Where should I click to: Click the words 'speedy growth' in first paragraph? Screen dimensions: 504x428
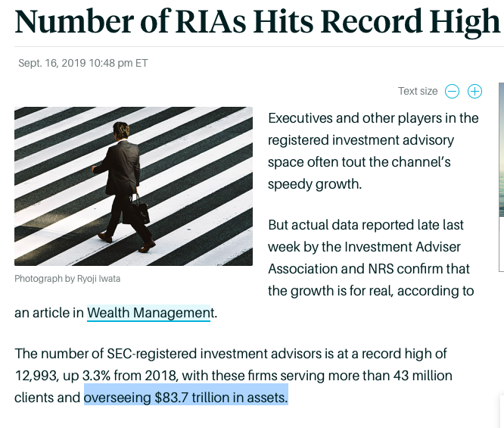(x=315, y=184)
